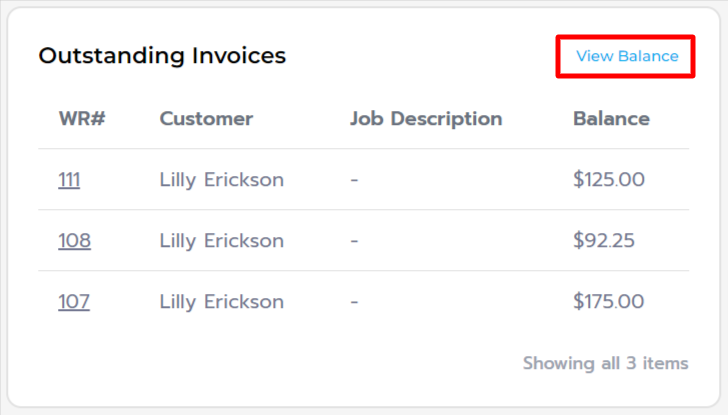Click empty space between heading and View Balance
728x415 pixels.
(420, 56)
